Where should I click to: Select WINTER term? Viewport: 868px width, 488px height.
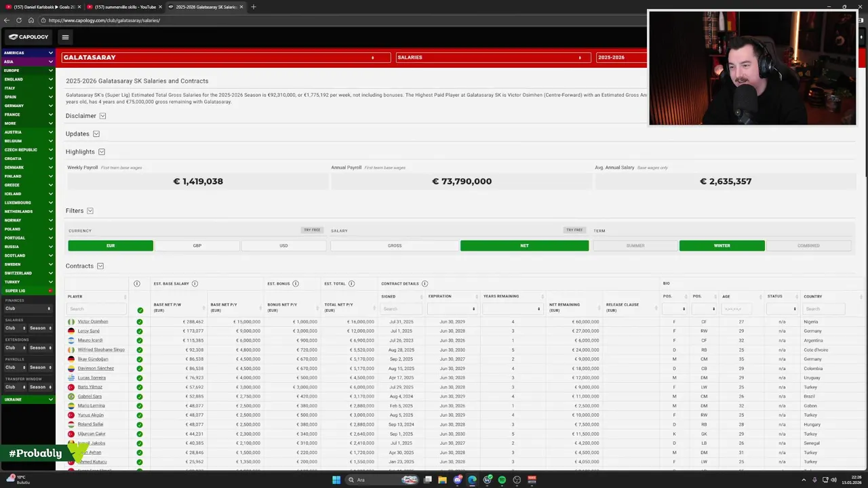tap(722, 245)
